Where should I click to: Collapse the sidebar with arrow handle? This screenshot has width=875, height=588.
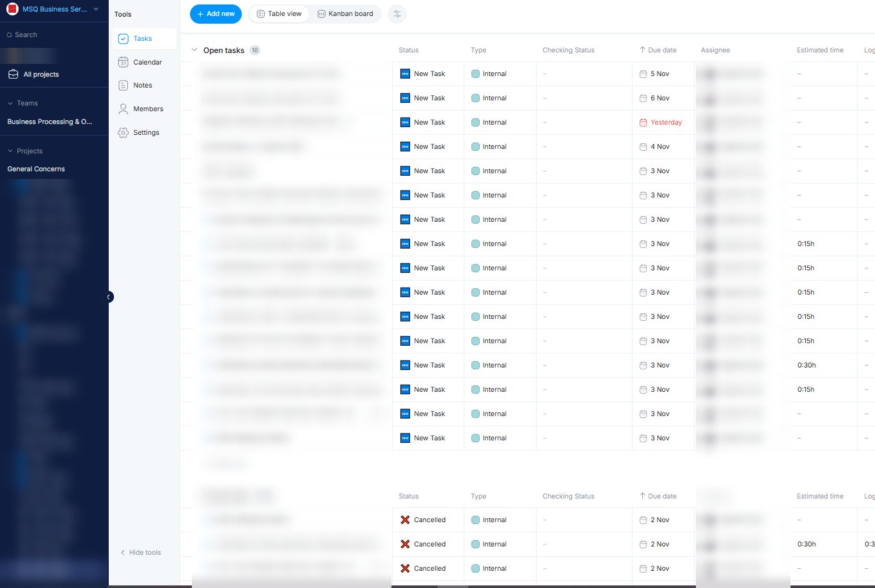[x=109, y=297]
